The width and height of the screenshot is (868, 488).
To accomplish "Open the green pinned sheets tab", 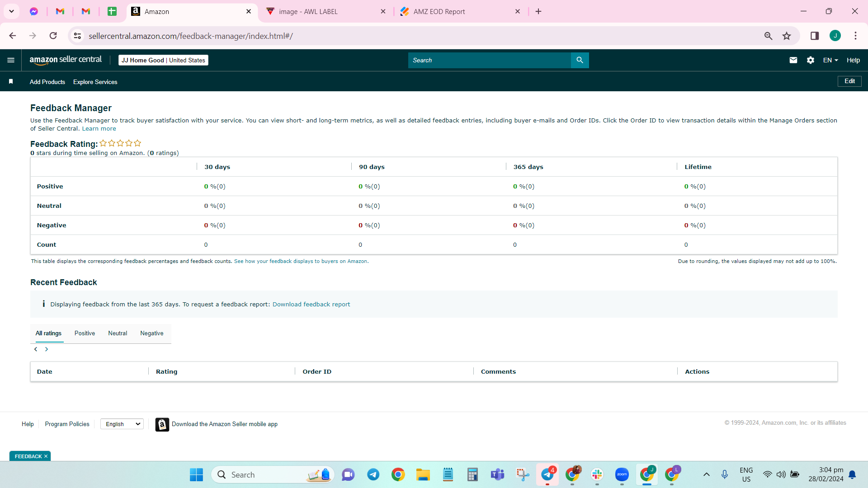I will pyautogui.click(x=112, y=11).
